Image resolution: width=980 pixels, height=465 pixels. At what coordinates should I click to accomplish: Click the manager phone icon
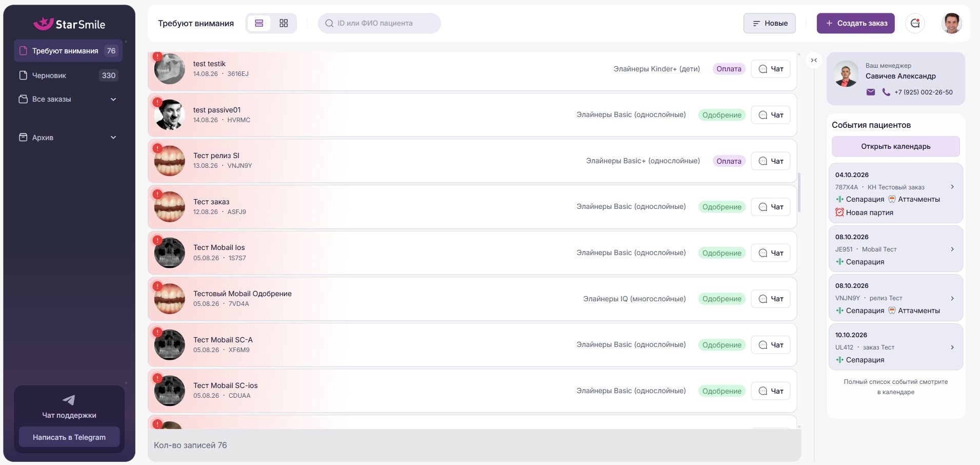coord(886,92)
